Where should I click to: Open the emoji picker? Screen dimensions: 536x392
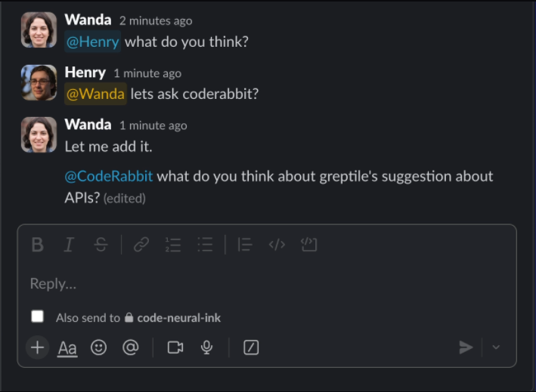[x=98, y=347]
